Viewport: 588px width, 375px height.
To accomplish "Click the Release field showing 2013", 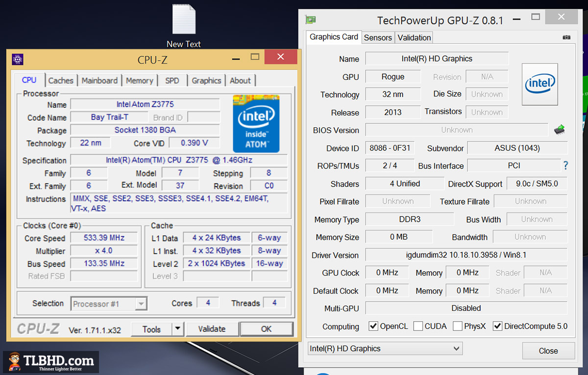I will [393, 112].
